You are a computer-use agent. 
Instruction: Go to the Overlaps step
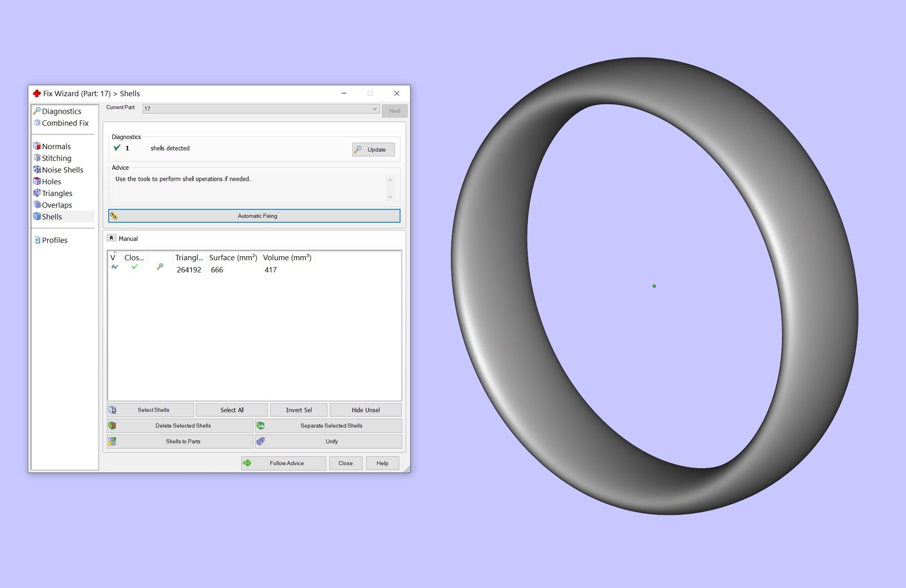coord(57,205)
